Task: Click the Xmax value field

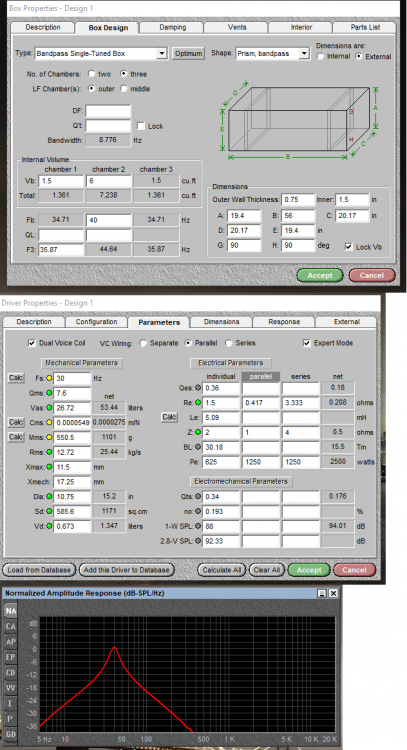Action: click(x=72, y=467)
